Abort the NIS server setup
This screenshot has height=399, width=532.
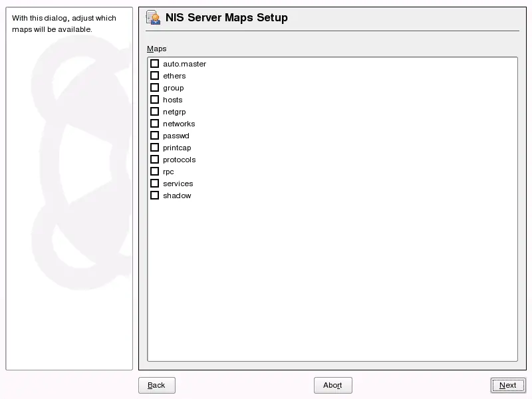coord(332,385)
